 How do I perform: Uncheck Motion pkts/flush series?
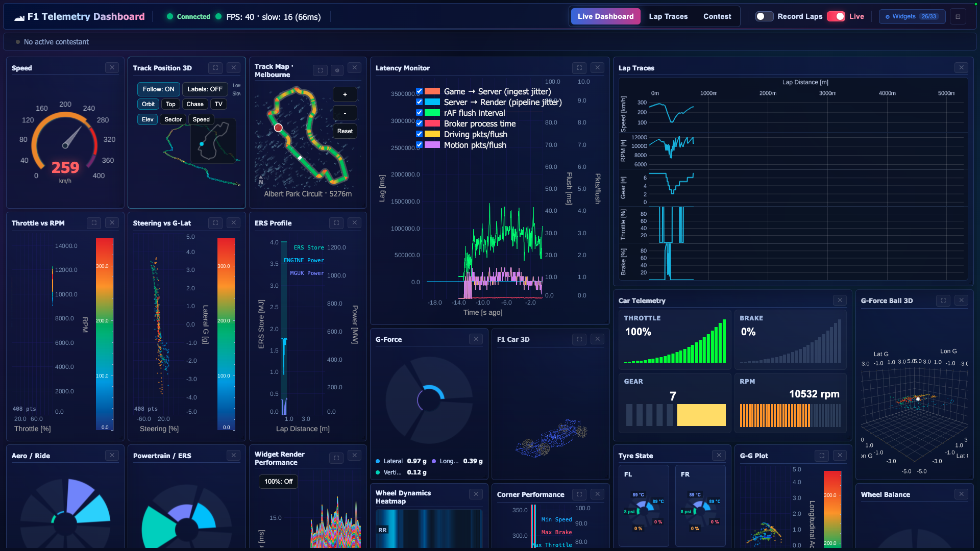point(419,145)
